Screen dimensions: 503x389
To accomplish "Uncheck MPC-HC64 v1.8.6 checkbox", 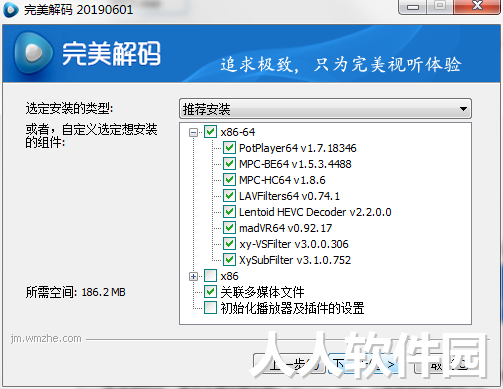I will 229,180.
